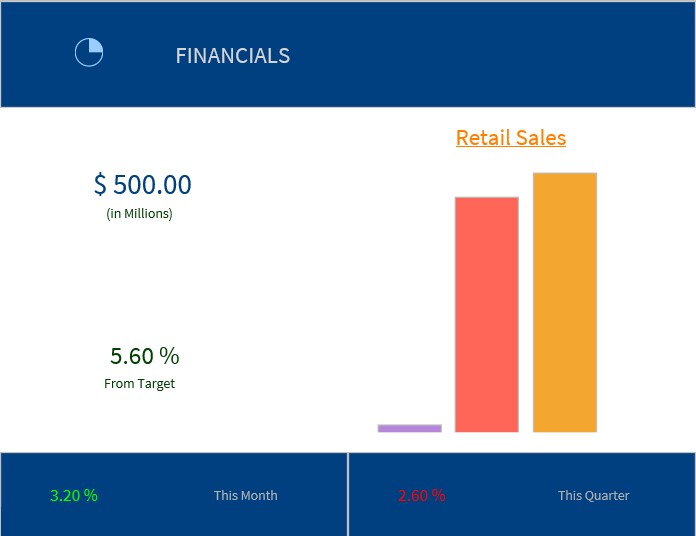
Task: Select the tall orange bar in chart
Action: (565, 302)
